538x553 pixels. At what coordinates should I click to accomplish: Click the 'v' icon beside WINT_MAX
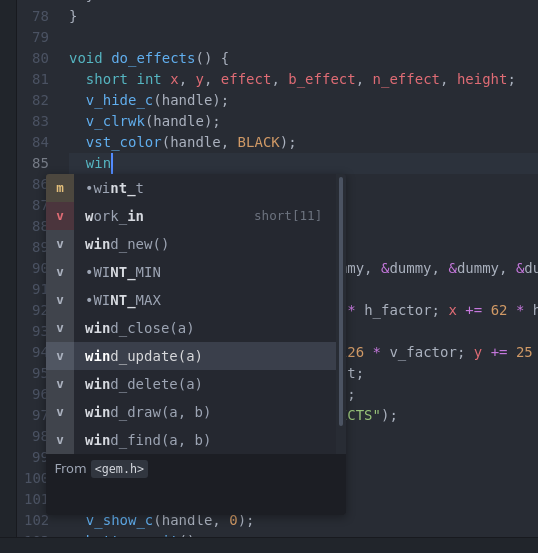tap(60, 300)
